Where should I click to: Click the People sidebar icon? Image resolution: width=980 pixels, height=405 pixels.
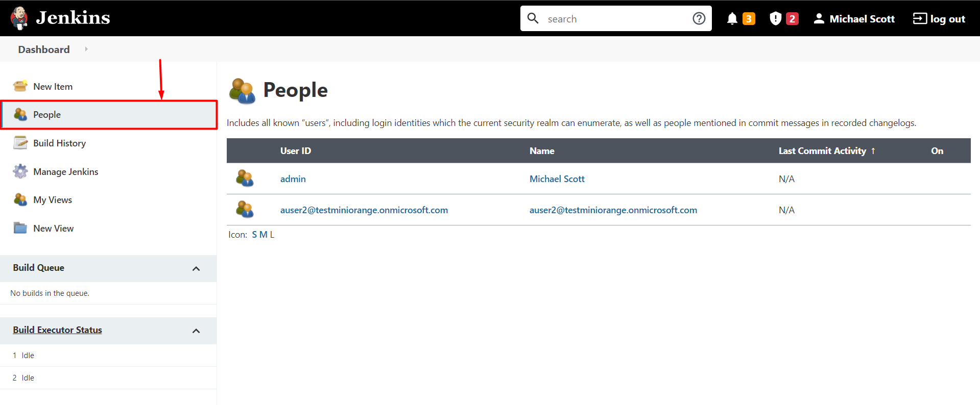[20, 115]
